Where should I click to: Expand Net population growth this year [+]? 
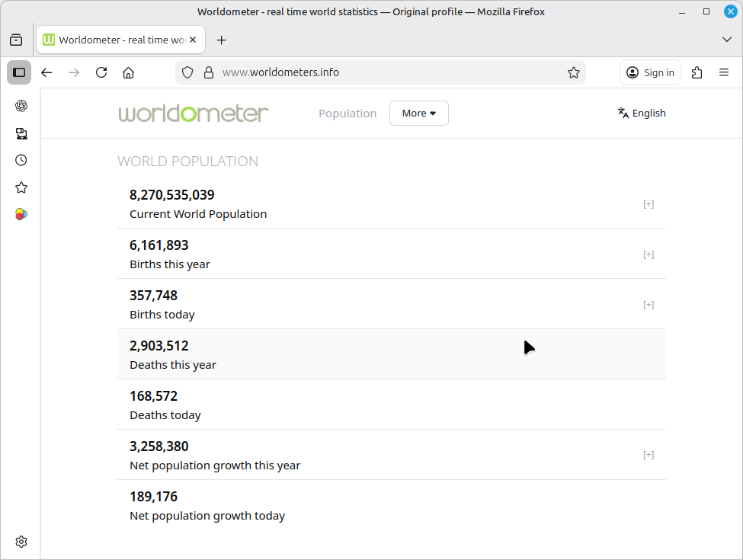(649, 455)
